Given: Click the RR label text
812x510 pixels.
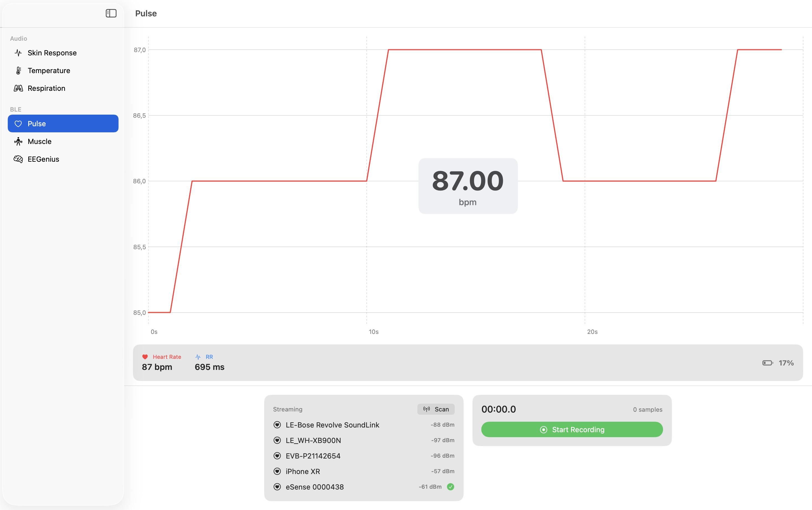Looking at the screenshot, I should (x=209, y=357).
